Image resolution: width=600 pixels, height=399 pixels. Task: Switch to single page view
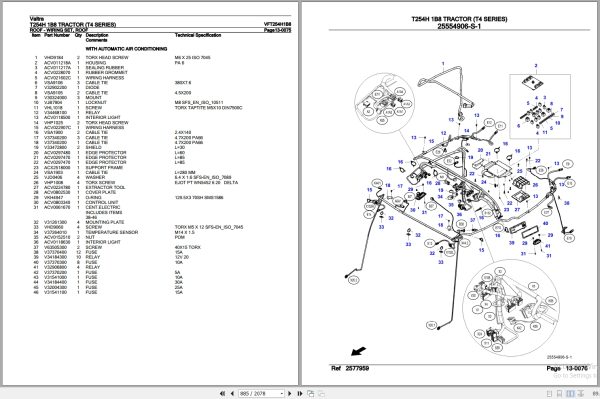coord(549,393)
